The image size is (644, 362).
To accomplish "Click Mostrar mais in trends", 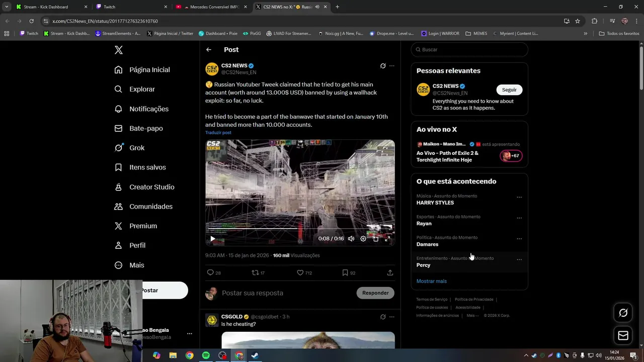I will 432,281.
